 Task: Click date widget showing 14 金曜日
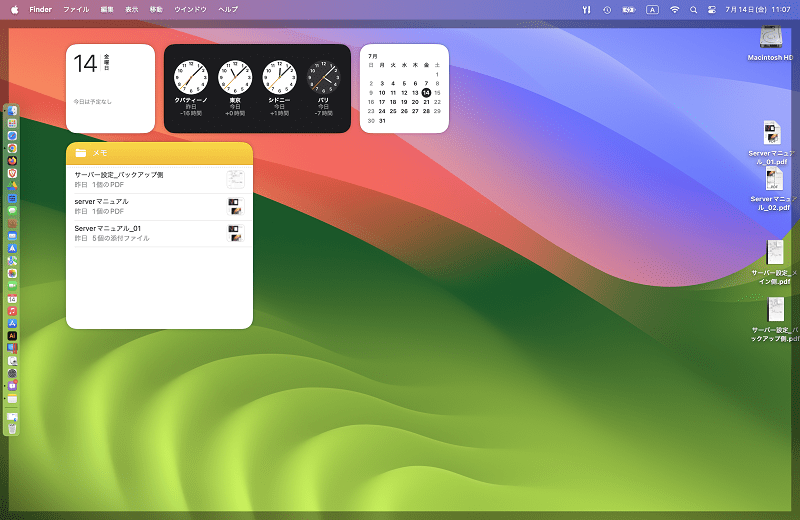click(x=110, y=88)
